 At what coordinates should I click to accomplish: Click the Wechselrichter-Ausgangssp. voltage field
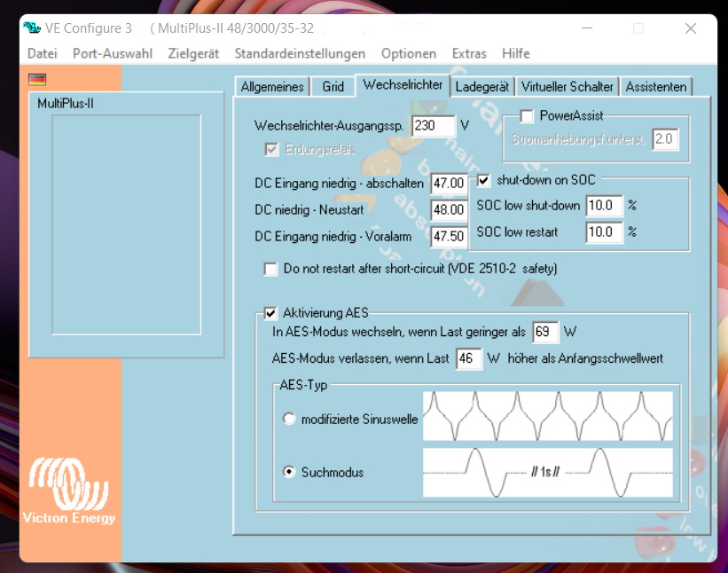434,126
